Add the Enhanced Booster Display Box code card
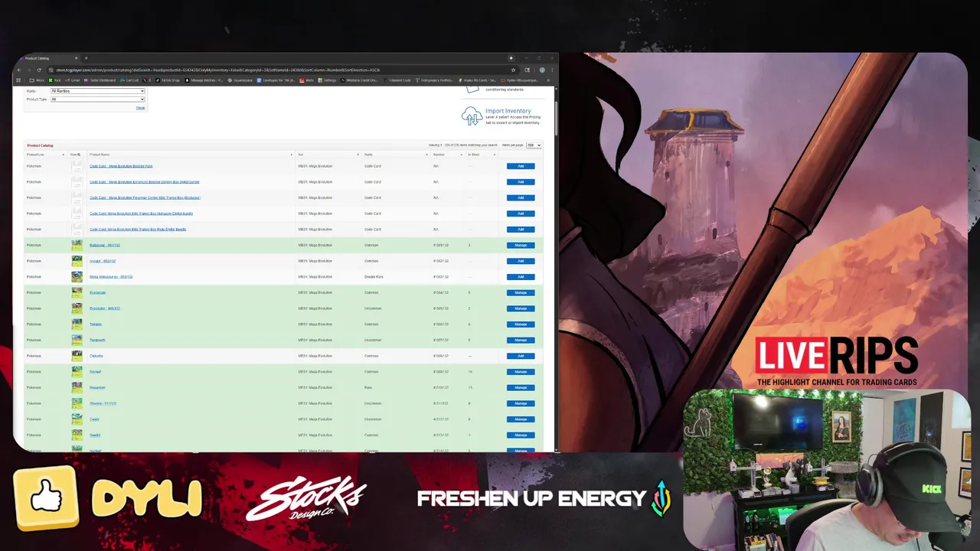Viewport: 980px width, 551px height. pyautogui.click(x=521, y=182)
